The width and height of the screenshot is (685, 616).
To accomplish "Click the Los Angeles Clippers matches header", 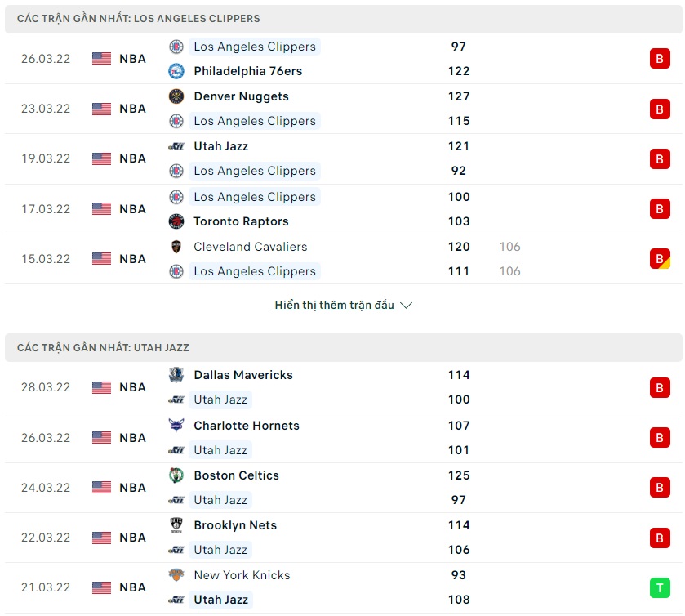I will [139, 18].
